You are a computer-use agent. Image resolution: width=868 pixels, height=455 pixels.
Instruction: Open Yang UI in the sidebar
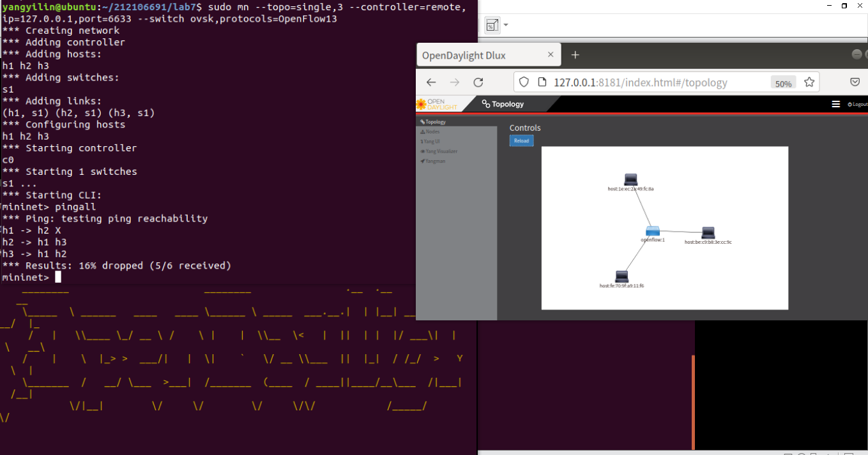click(x=431, y=142)
